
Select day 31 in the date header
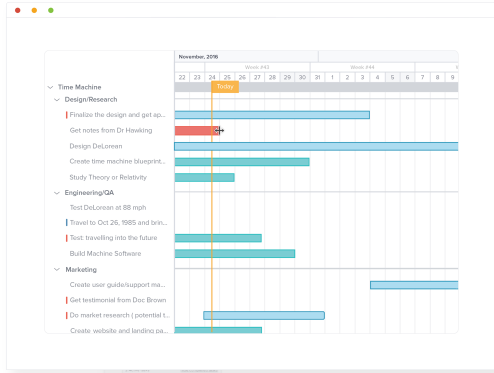pyautogui.click(x=318, y=77)
